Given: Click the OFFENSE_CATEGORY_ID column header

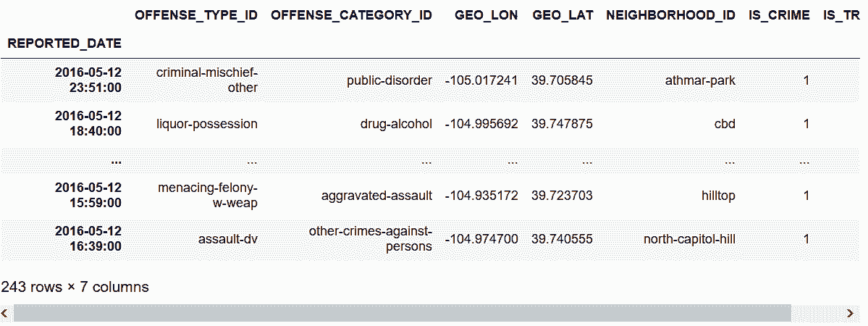Looking at the screenshot, I should [x=351, y=15].
